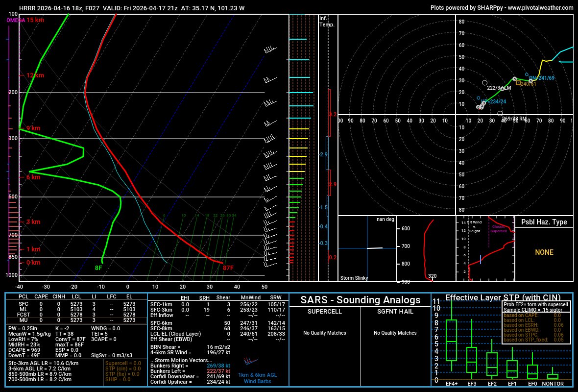Image resolution: width=578 pixels, height=392 pixels.
Task: Click the 'LCL-EL (Cloud Layer)' row label
Action: [x=175, y=334]
